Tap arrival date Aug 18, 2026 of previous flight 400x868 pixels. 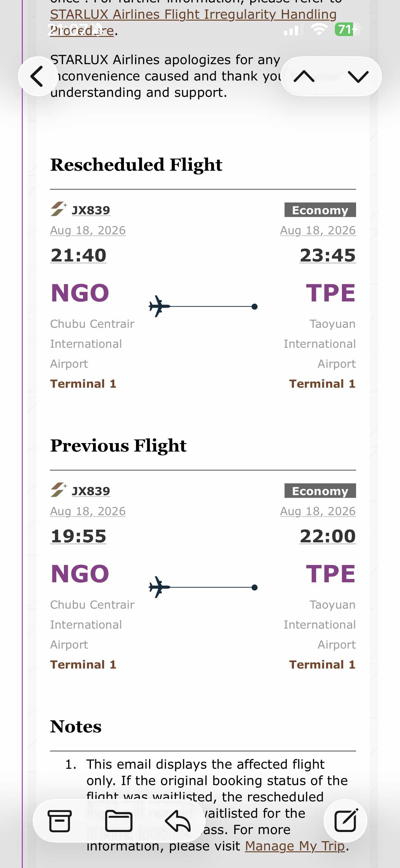point(318,511)
